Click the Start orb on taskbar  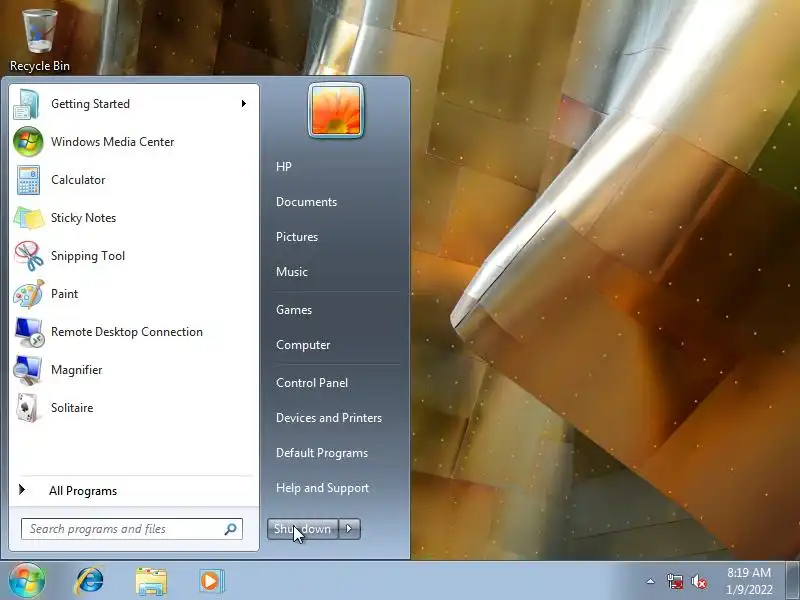coord(27,581)
